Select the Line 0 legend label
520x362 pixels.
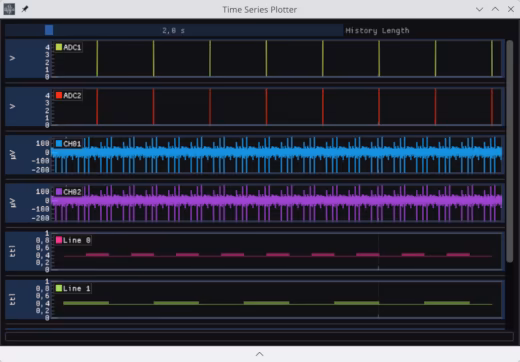pos(77,240)
